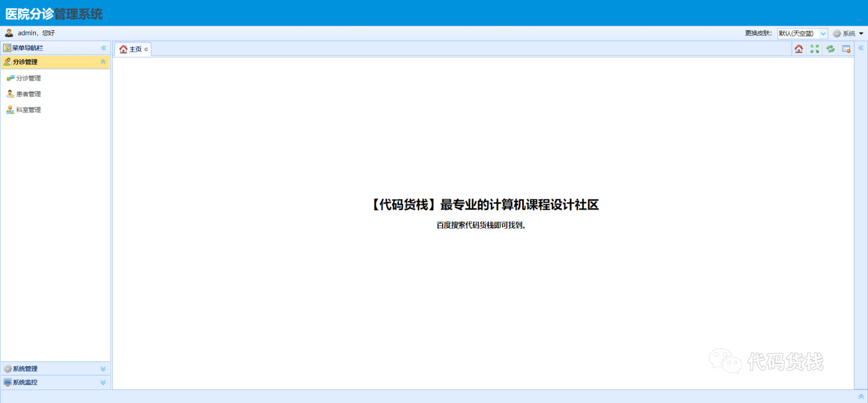Click the 系统管理 section header text

(x=25, y=369)
